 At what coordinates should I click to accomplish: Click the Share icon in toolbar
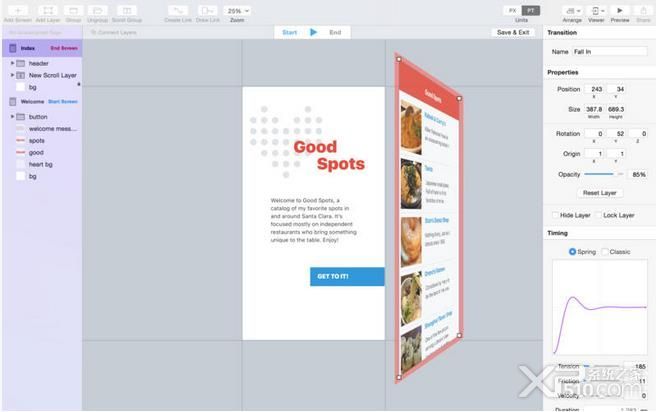[x=643, y=10]
